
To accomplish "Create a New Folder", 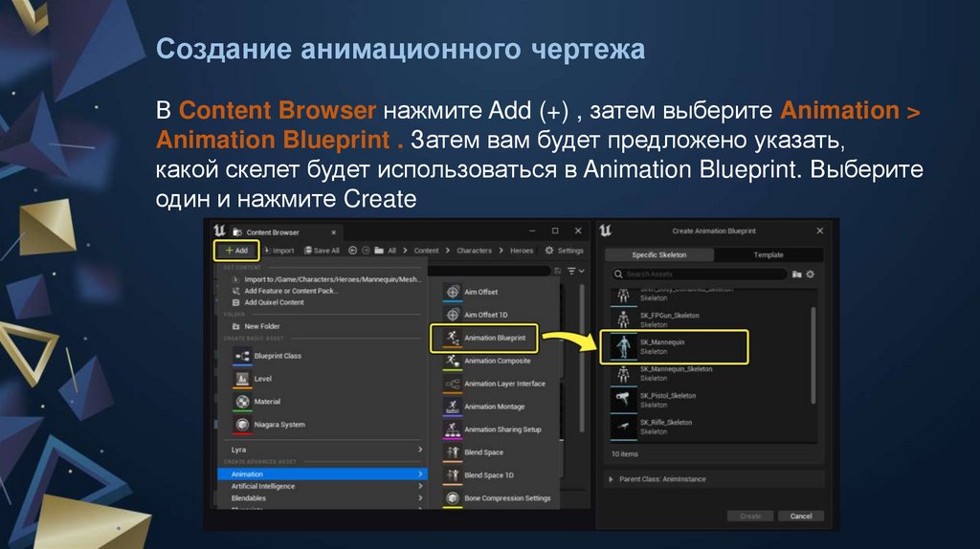I will point(256,326).
